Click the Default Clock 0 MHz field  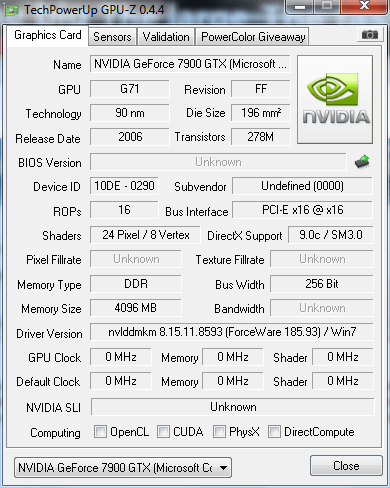pyautogui.click(x=121, y=381)
